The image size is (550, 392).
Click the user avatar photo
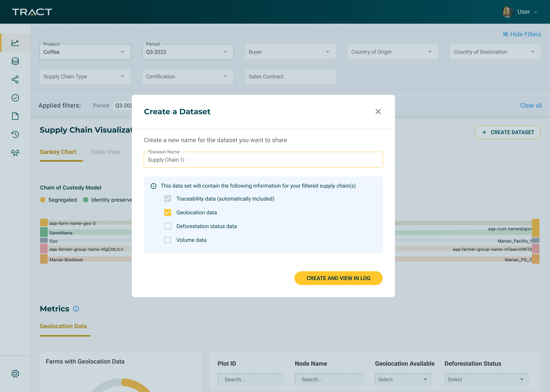coord(508,12)
